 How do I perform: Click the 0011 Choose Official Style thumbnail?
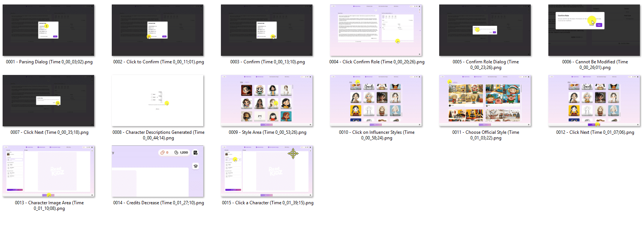[x=485, y=101]
